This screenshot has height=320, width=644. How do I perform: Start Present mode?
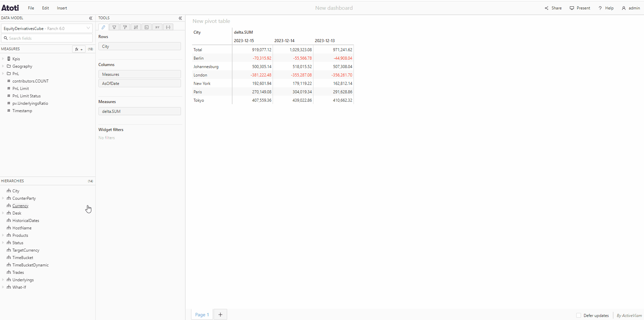580,8
